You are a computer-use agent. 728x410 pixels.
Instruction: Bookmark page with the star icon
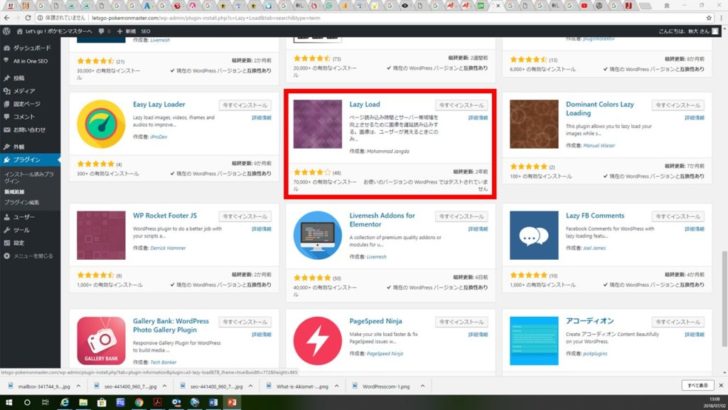tap(708, 18)
